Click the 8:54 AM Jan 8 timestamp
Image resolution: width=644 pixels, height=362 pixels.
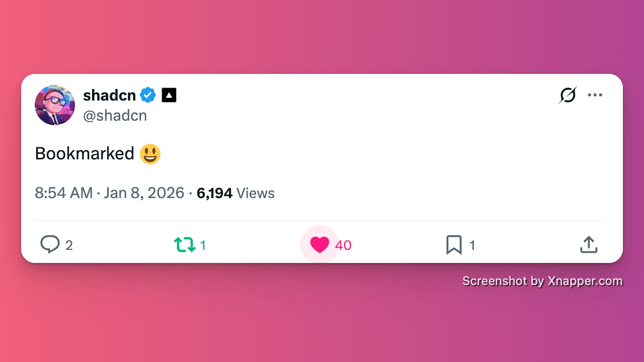[110, 193]
